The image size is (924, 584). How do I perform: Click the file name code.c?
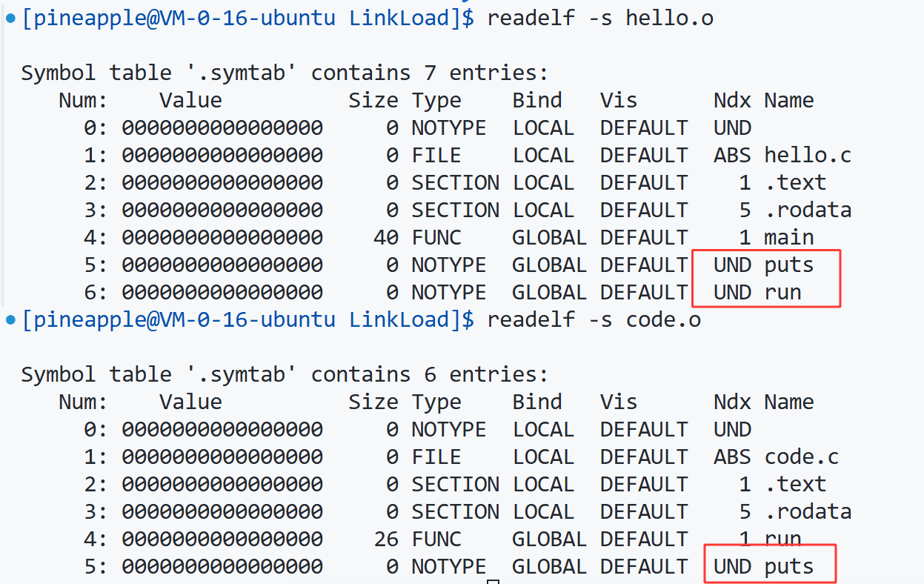pyautogui.click(x=802, y=457)
